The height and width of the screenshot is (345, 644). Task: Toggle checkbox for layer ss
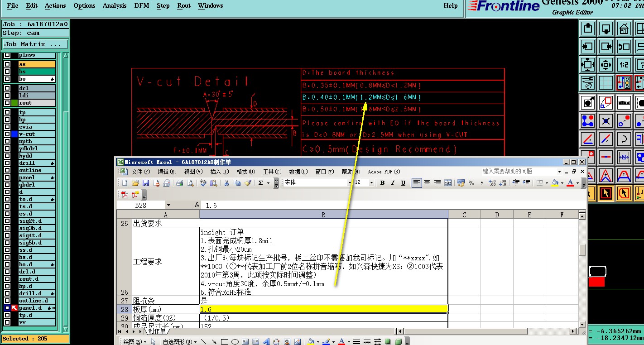pyautogui.click(x=7, y=64)
